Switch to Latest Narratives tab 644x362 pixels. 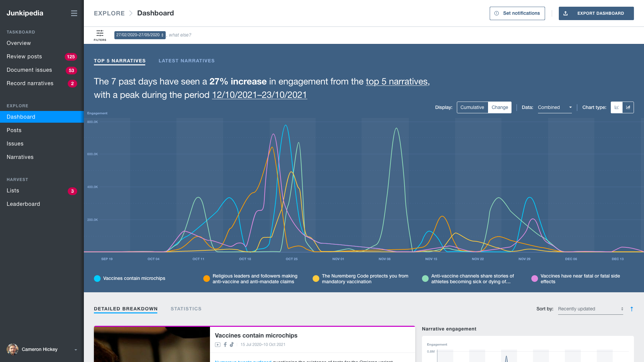186,61
